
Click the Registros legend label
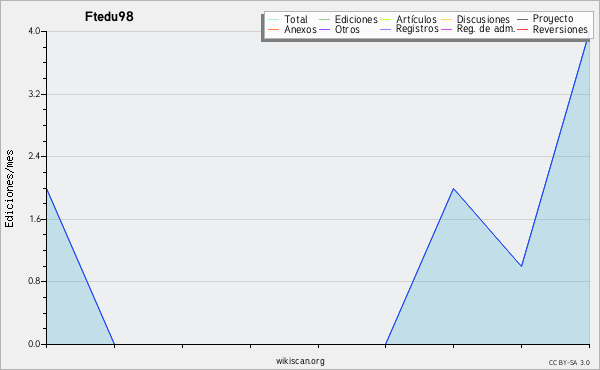[x=417, y=29]
